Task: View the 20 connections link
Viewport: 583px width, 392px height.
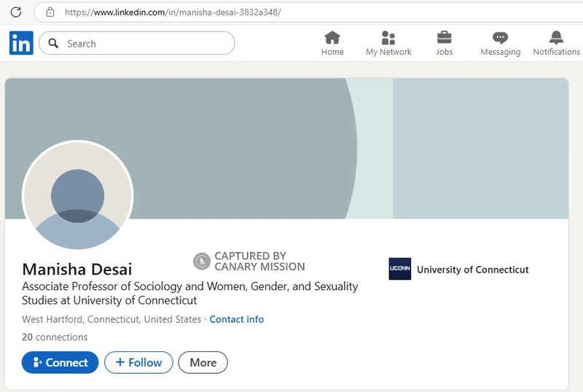Action: coord(55,337)
